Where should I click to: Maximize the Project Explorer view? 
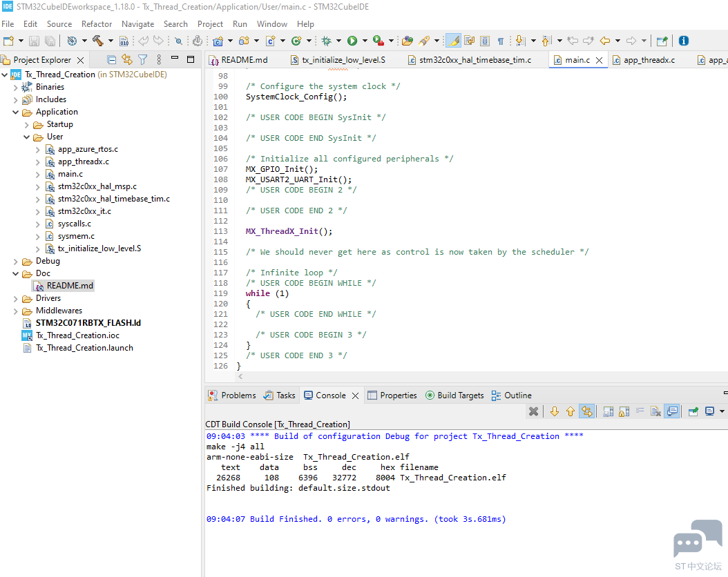click(191, 59)
